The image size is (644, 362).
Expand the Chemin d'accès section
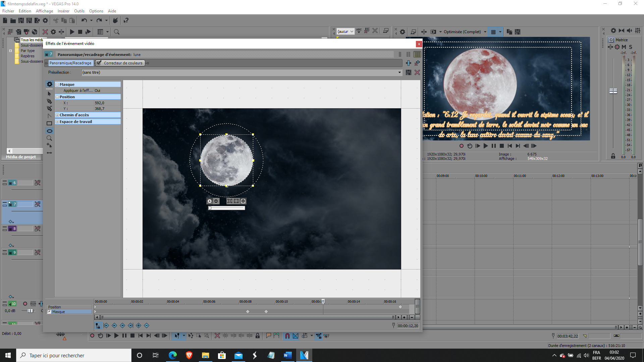57,115
